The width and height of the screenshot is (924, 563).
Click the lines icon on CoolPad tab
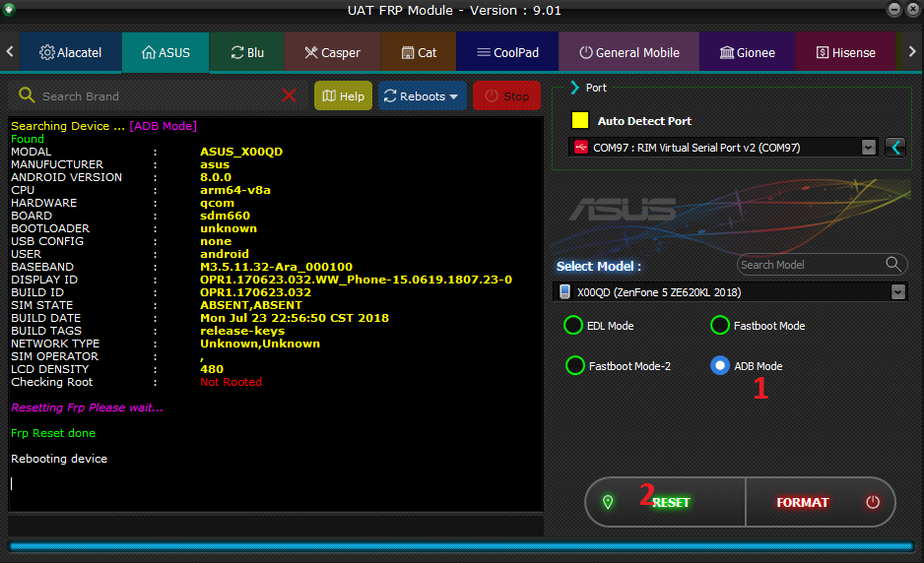(484, 52)
